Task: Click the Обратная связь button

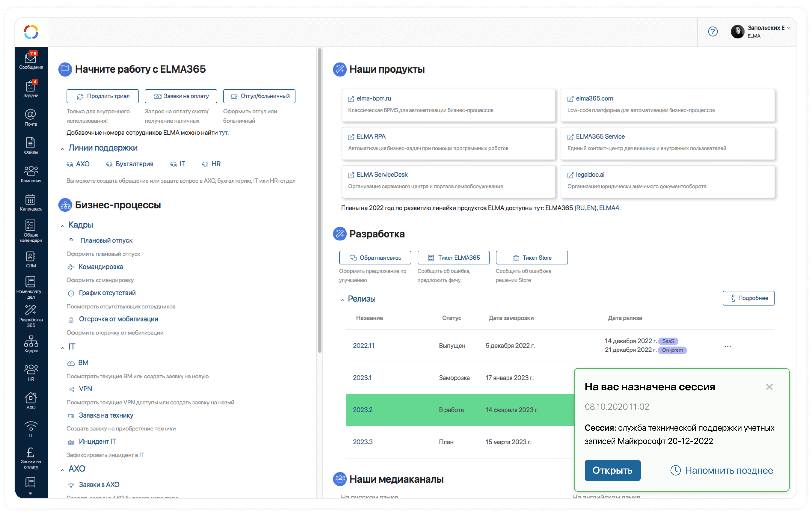Action: point(375,257)
